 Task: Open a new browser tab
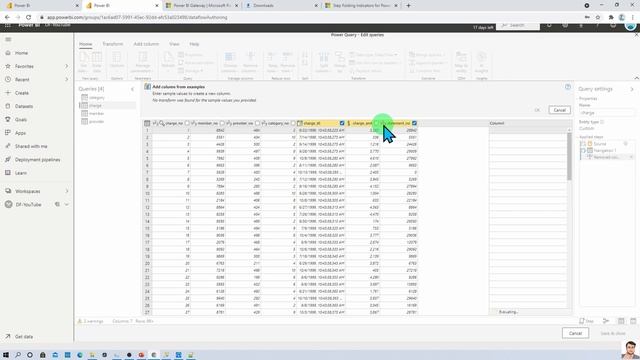[x=408, y=6]
